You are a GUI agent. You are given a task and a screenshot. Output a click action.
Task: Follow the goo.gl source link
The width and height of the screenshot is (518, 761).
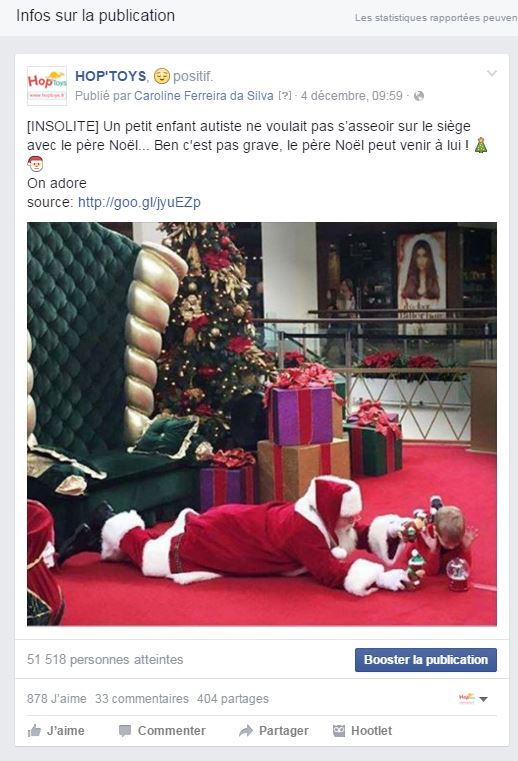tap(139, 202)
